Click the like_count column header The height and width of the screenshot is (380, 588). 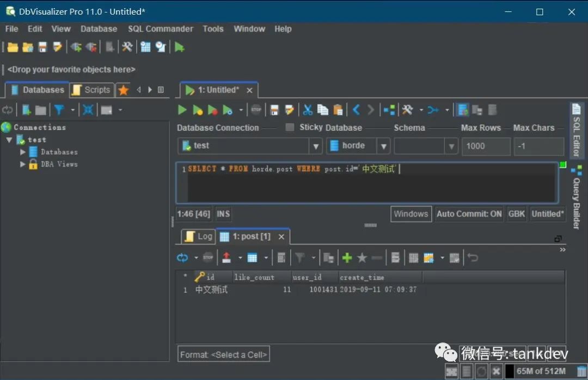(262, 277)
